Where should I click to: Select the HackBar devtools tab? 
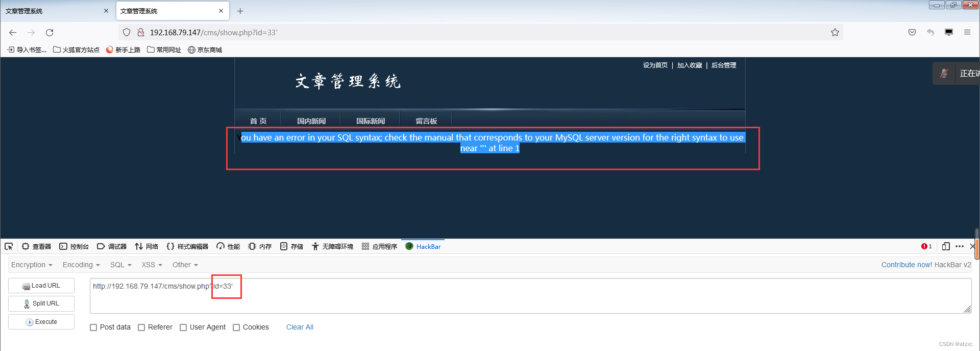click(x=423, y=246)
